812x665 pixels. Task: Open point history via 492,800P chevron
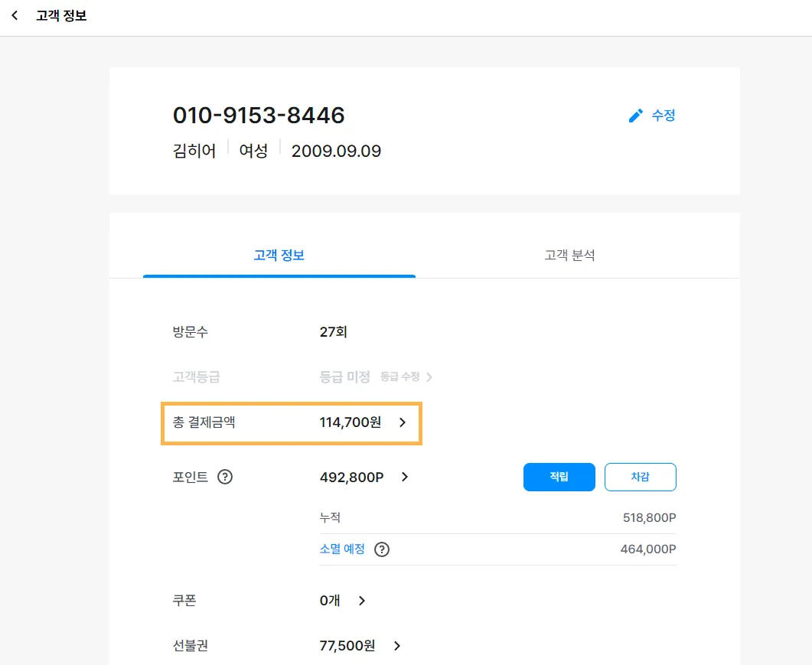coord(405,477)
